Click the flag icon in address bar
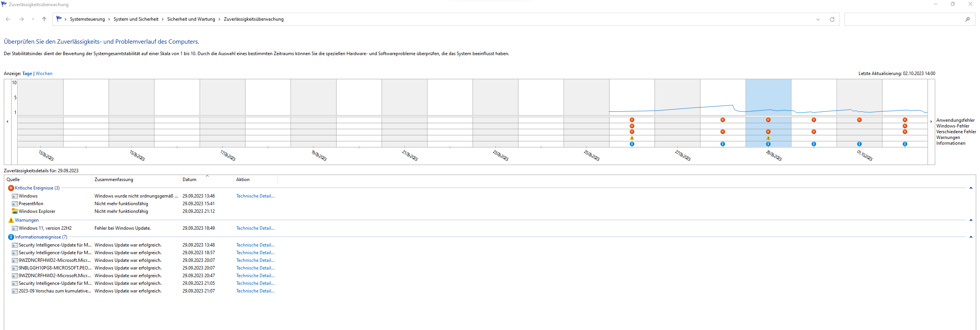 click(59, 19)
